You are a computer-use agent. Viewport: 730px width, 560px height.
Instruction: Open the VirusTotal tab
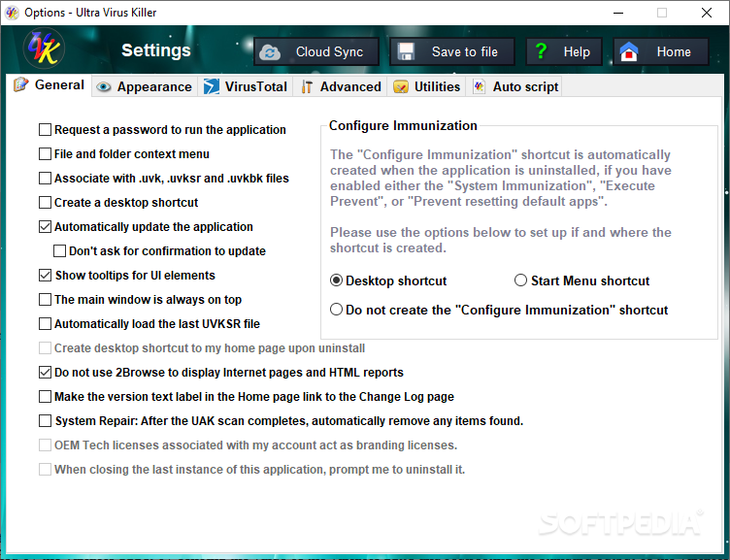point(246,87)
